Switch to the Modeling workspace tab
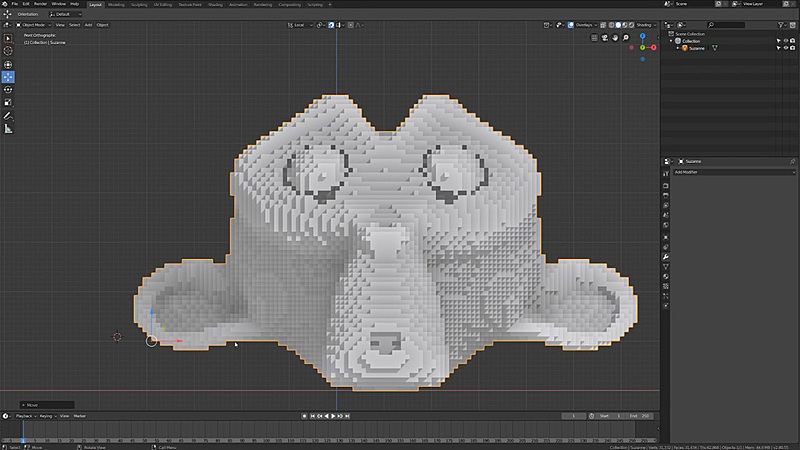The width and height of the screenshot is (800, 450). pos(116,5)
